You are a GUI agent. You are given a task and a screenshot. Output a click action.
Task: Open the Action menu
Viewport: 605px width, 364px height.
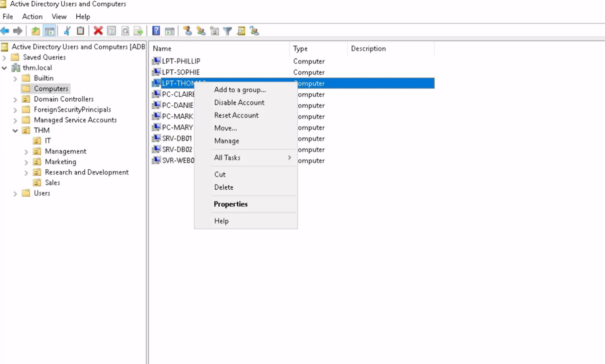pyautogui.click(x=32, y=17)
